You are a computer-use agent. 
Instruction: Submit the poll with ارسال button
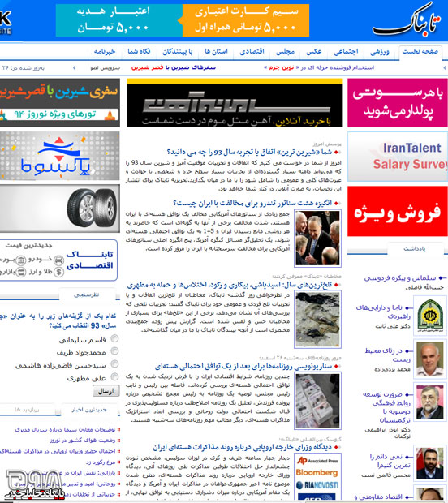[106, 391]
